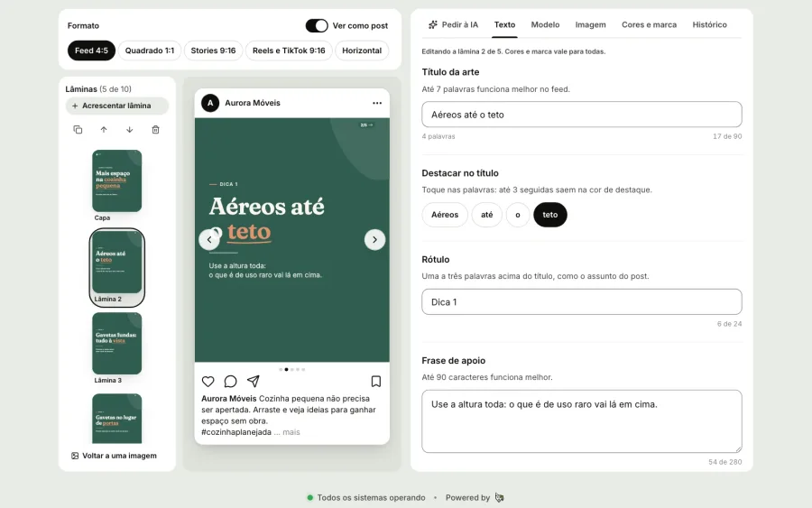Save the post with bookmark icon
Image resolution: width=812 pixels, height=508 pixels.
tap(376, 382)
